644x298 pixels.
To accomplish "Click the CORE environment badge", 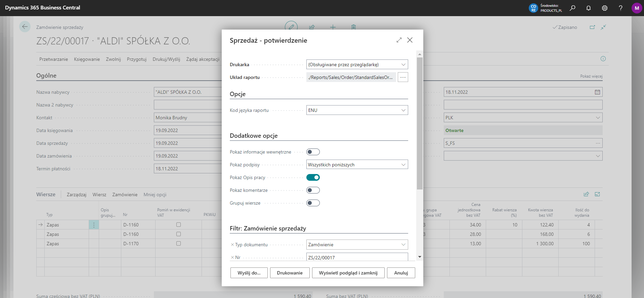I will tap(533, 8).
